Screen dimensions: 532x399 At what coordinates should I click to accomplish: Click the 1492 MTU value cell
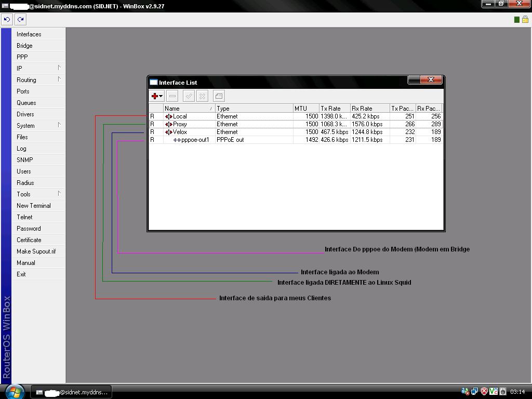(x=306, y=140)
